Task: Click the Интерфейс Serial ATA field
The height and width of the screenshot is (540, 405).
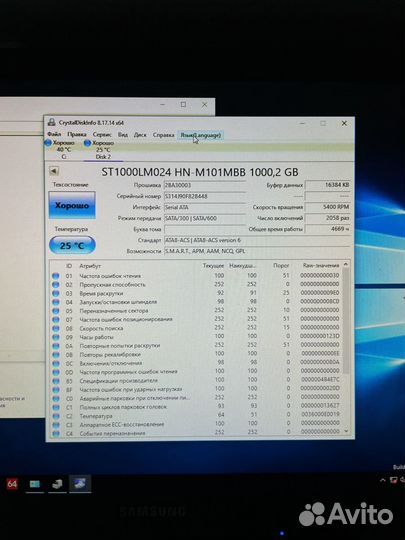Action: tap(205, 207)
